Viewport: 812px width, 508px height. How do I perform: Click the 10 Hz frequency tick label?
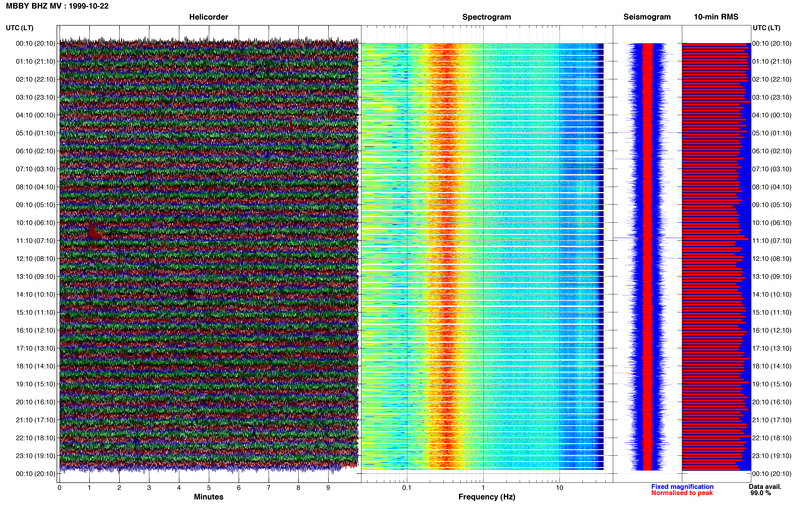click(559, 488)
